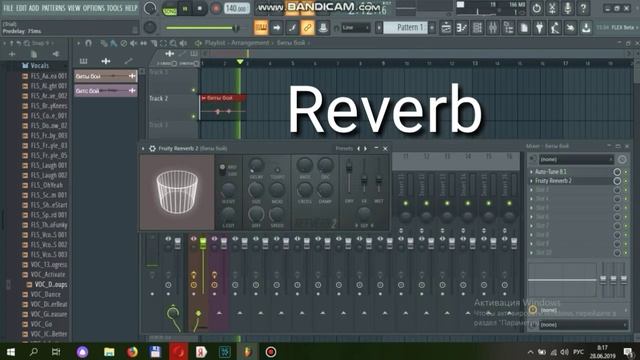Click the DELAY knob in Reeverb

[256, 165]
